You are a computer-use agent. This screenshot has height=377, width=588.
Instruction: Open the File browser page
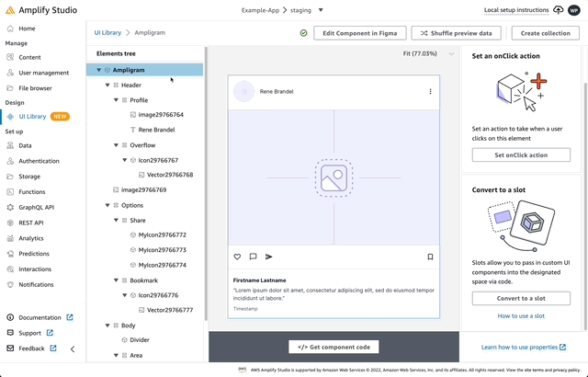(35, 88)
